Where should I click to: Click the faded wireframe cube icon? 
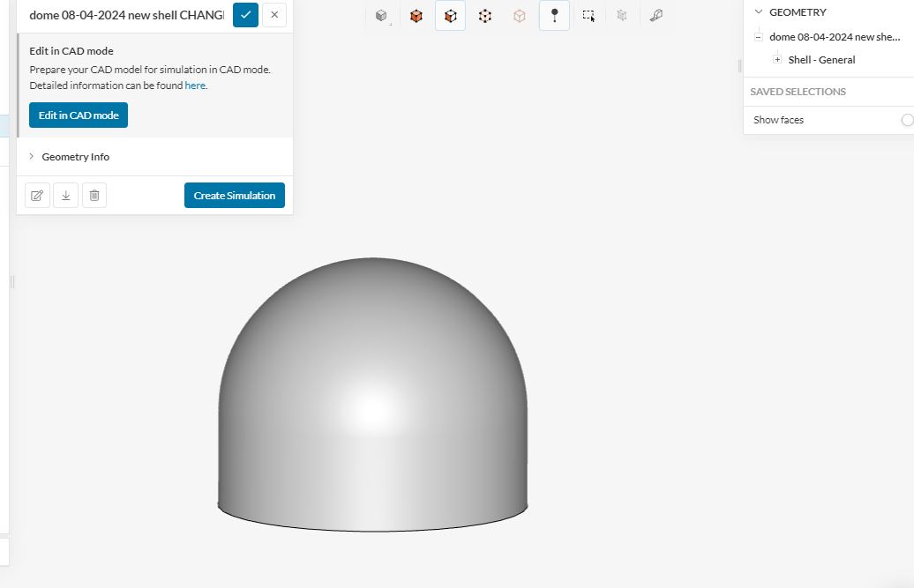pos(519,16)
